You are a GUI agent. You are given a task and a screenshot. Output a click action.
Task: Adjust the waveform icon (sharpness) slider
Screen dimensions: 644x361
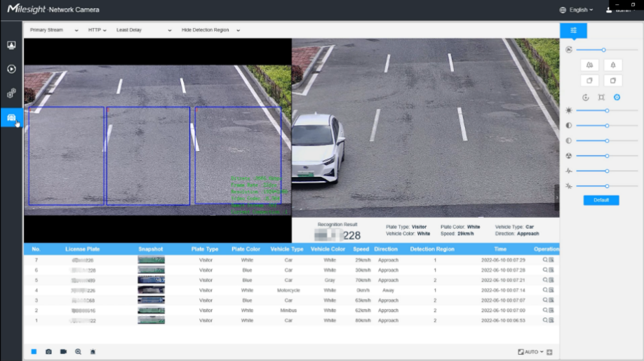point(607,171)
